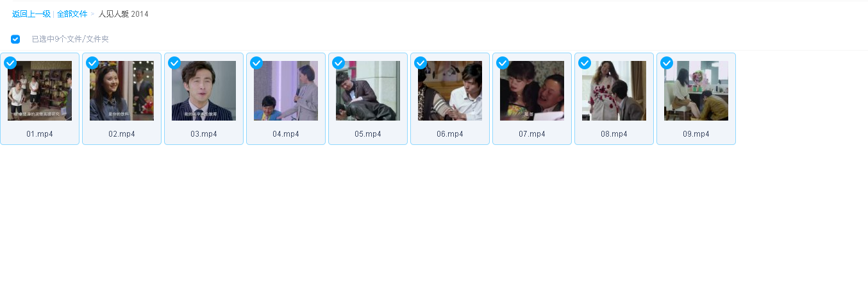Open the 07.mp4 video thumbnail
The image size is (868, 288).
[532, 90]
